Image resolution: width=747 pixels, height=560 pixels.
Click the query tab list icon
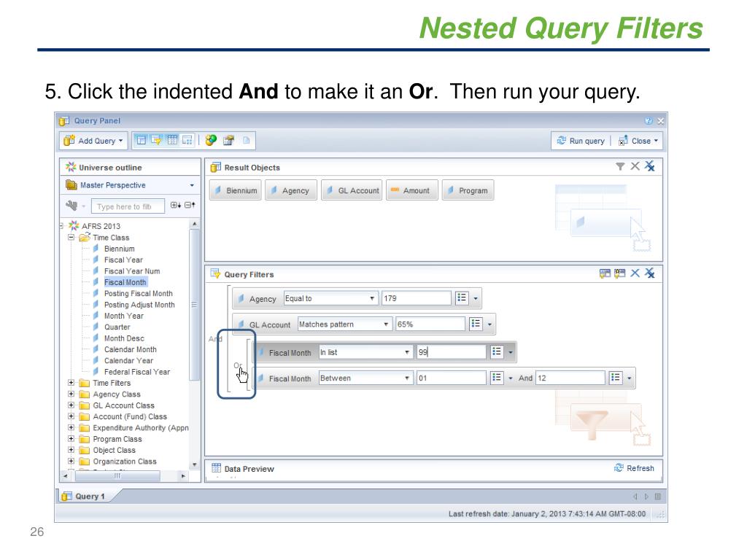click(x=658, y=497)
